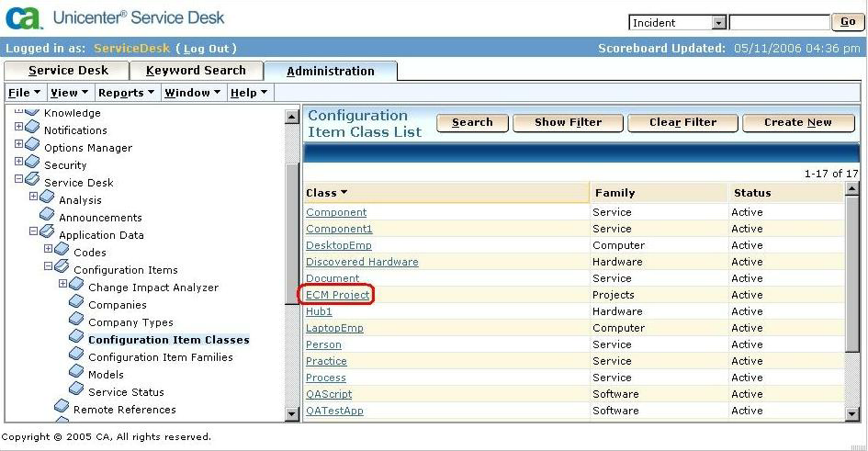Open the Reports menu
This screenshot has height=451, width=868.
[126, 93]
